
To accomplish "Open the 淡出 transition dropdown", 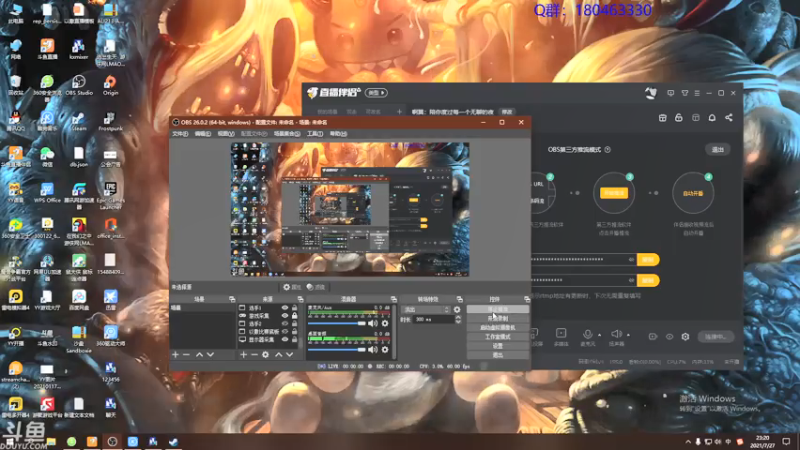I will pos(426,310).
